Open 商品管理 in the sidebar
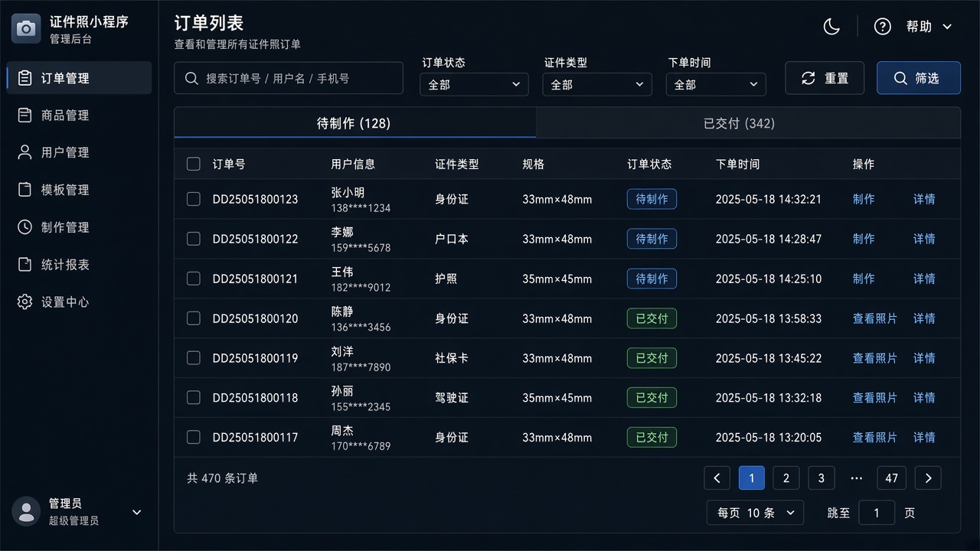 pyautogui.click(x=79, y=116)
